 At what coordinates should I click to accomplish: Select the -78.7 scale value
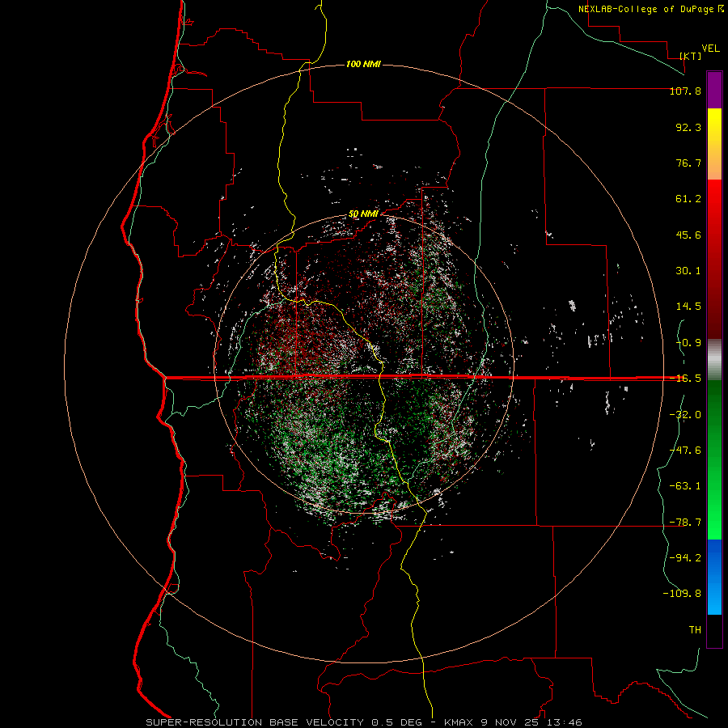point(685,523)
